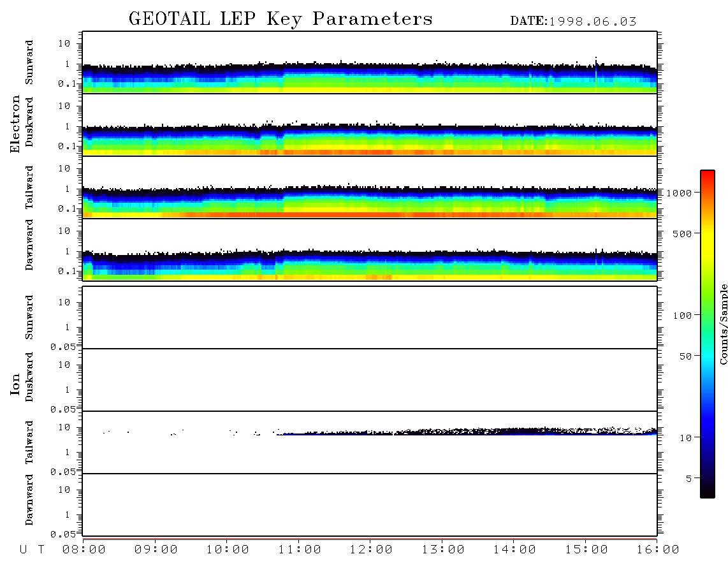Click the 50 tick on color scale

point(685,356)
